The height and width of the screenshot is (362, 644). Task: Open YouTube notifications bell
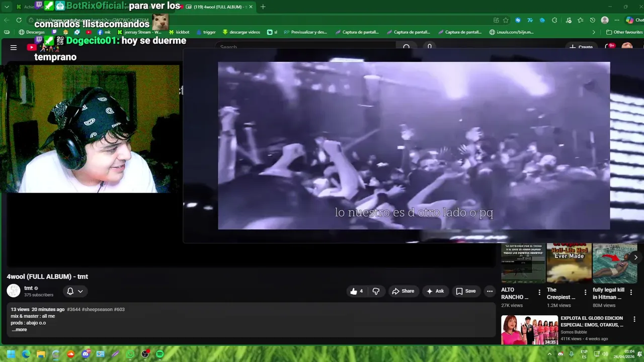(x=610, y=47)
